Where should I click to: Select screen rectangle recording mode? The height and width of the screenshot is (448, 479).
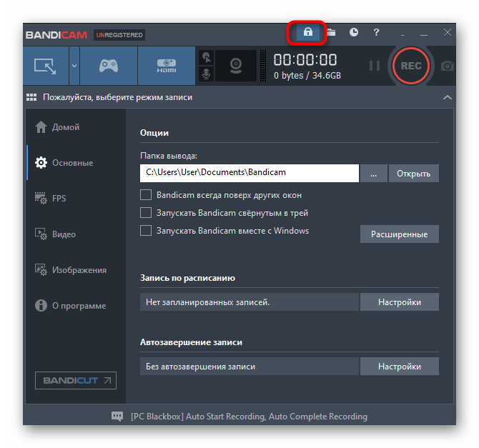pyautogui.click(x=46, y=66)
